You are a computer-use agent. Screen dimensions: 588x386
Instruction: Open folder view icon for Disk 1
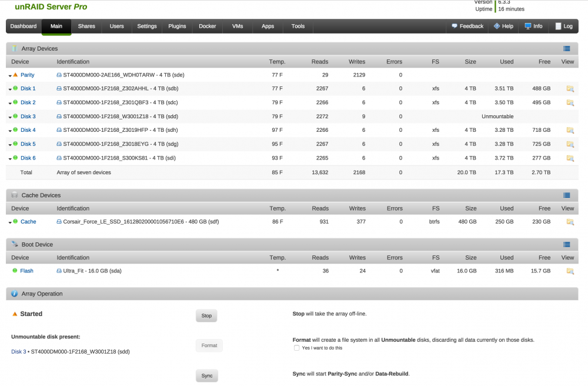point(570,89)
